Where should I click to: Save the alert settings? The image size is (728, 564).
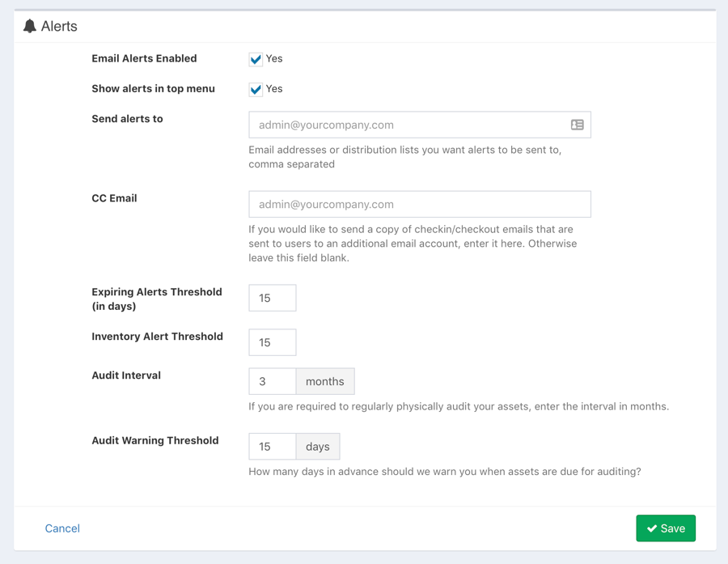tap(666, 528)
